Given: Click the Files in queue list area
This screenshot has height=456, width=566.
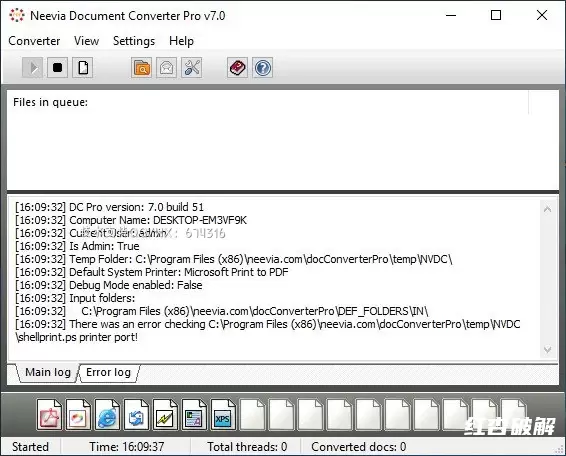Looking at the screenshot, I should [x=283, y=140].
